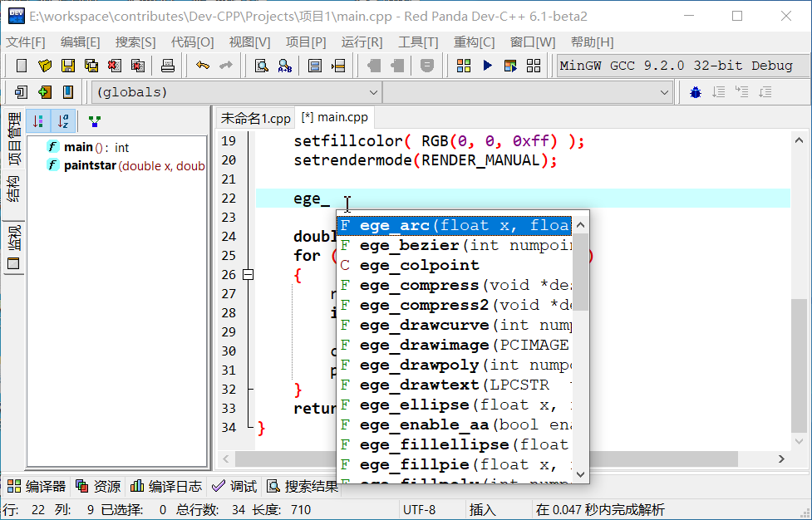The image size is (812, 520).
Task: Undo the last edit with the arrow icon
Action: click(203, 66)
